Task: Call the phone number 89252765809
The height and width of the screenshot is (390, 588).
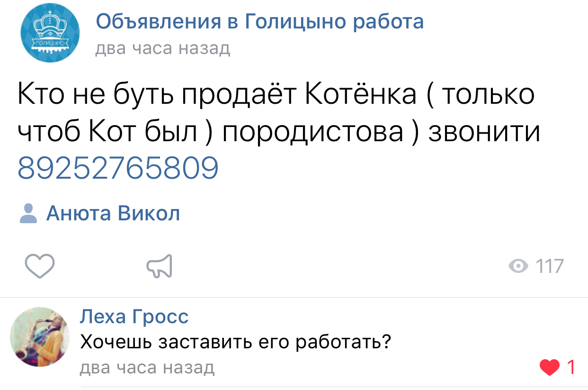Action: pos(118,168)
